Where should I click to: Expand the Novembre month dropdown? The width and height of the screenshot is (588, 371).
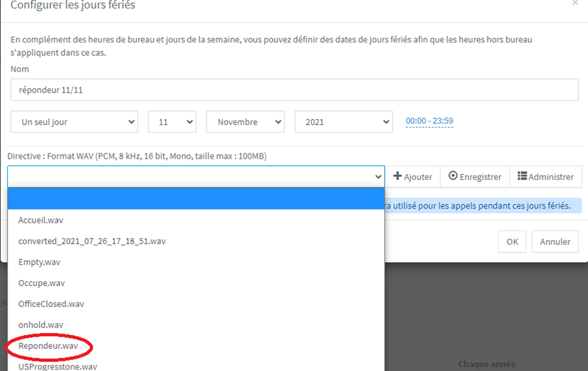click(x=245, y=122)
